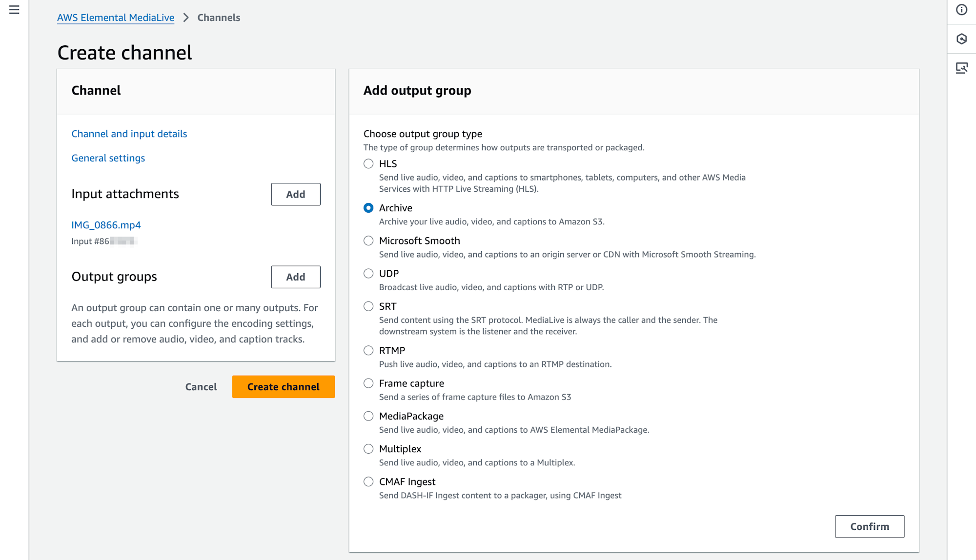Image resolution: width=976 pixels, height=560 pixels.
Task: Select the CMAF Ingest option
Action: [368, 481]
